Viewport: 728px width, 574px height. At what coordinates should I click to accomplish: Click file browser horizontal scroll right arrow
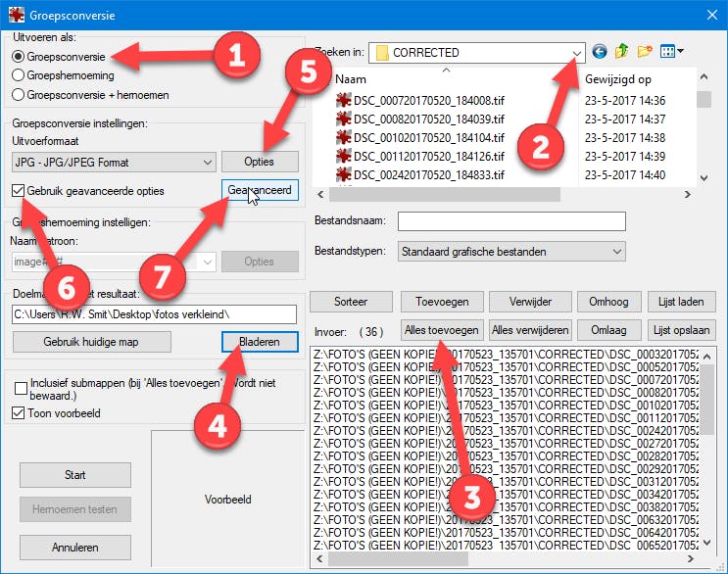pyautogui.click(x=688, y=194)
